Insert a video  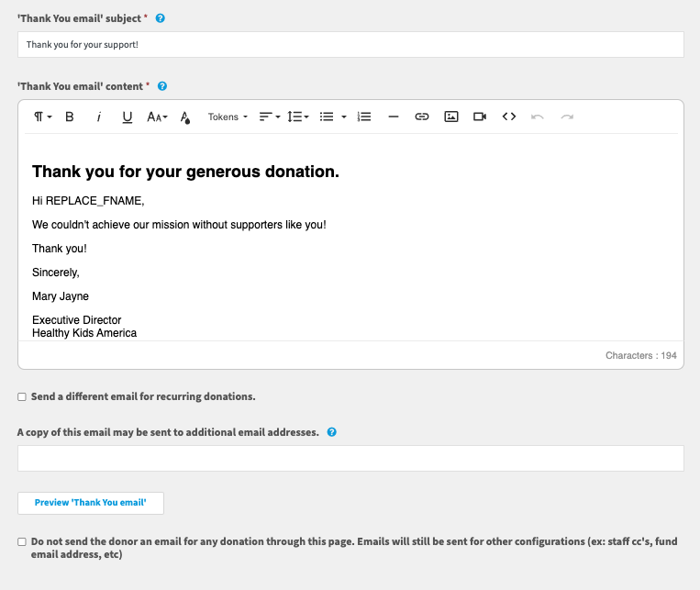(480, 117)
